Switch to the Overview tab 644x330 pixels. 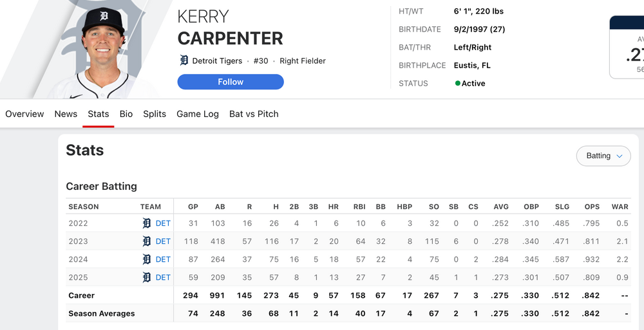24,114
